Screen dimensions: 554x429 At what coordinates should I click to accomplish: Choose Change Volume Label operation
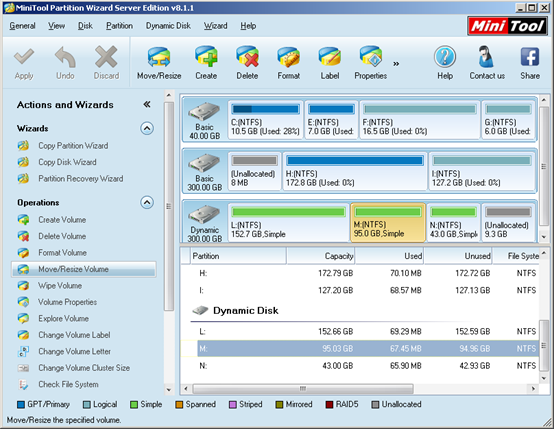74,335
